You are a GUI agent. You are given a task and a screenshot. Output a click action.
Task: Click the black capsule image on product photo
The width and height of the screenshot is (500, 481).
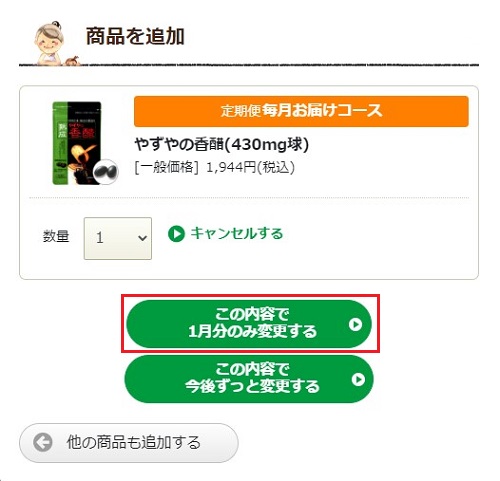(x=106, y=172)
